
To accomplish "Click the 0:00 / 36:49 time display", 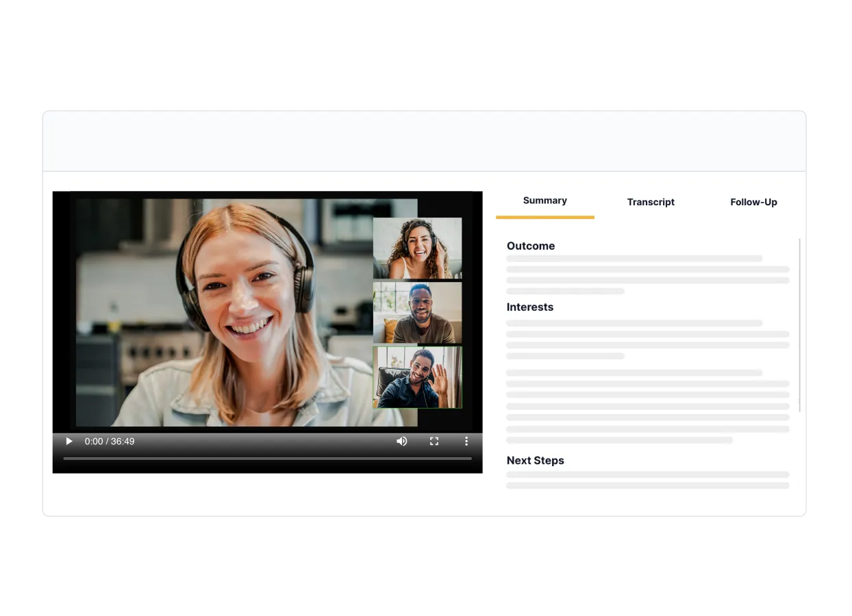I will click(110, 441).
